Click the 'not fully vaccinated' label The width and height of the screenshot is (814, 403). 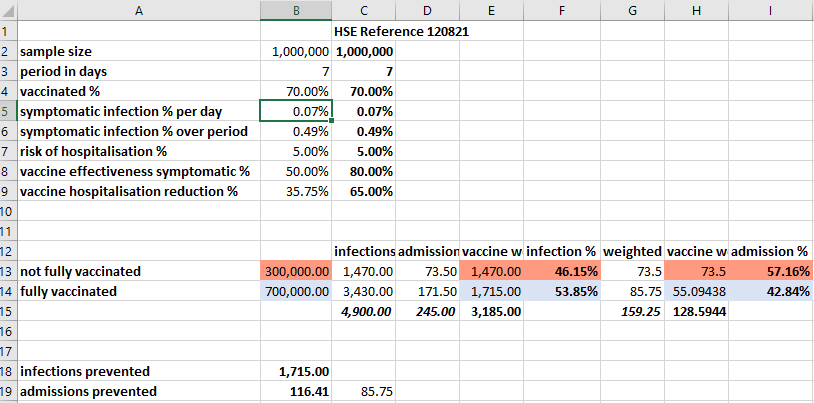tap(139, 271)
